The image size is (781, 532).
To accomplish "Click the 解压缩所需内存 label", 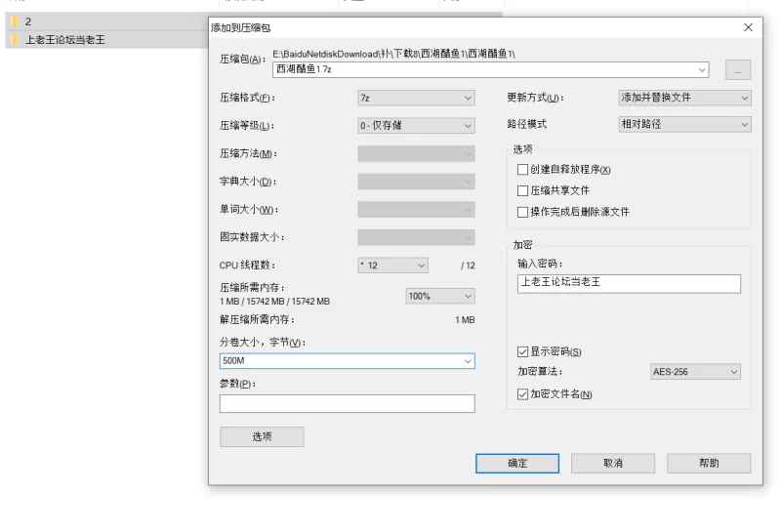I will click(257, 319).
